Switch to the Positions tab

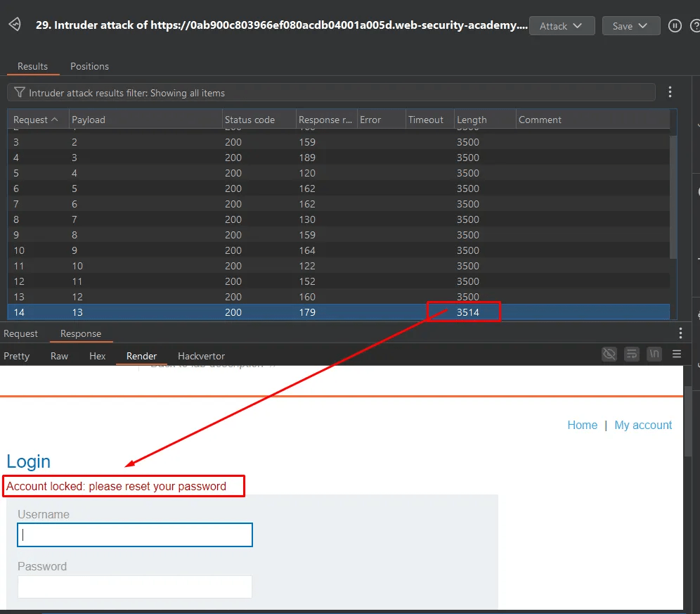(x=89, y=66)
